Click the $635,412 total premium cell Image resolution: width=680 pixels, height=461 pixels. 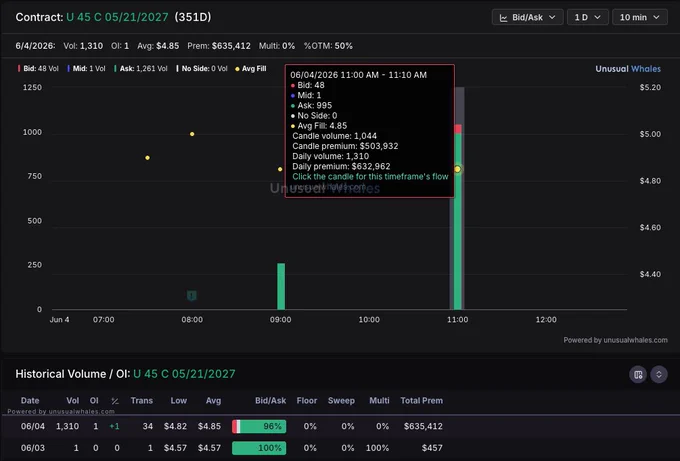click(x=423, y=426)
